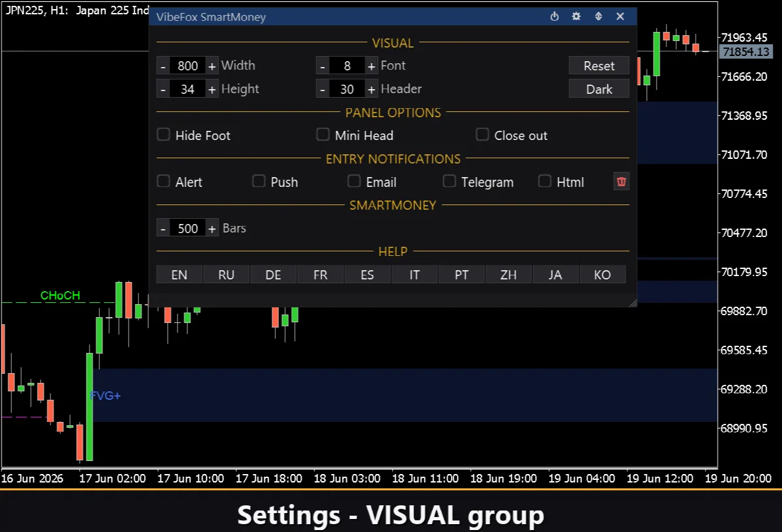
Task: Close the VibeFox SmartMoney panel
Action: [620, 17]
